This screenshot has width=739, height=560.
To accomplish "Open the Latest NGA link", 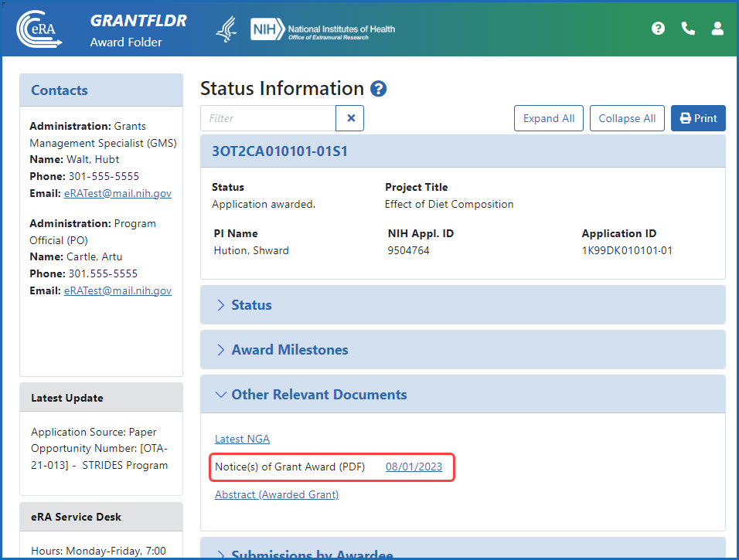I will (x=242, y=439).
